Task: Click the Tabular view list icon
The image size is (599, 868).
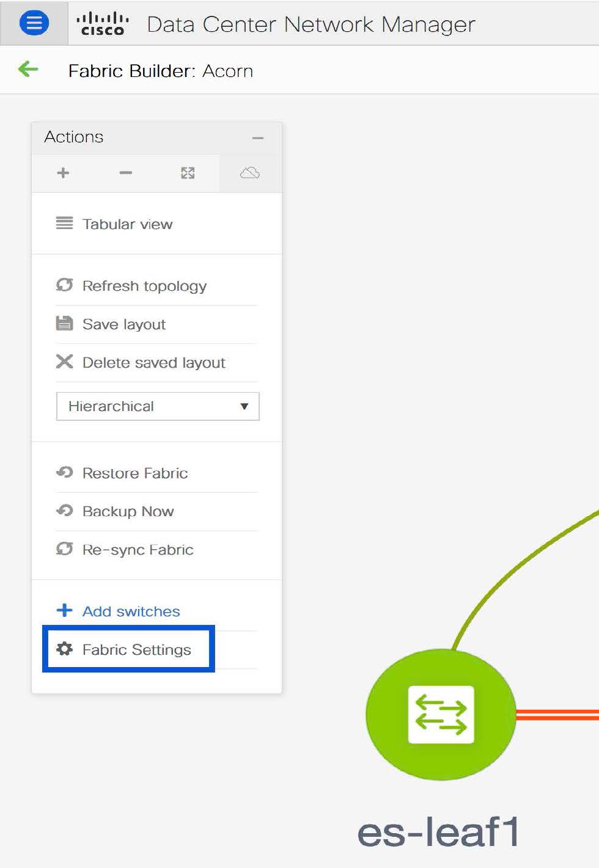Action: [x=64, y=223]
